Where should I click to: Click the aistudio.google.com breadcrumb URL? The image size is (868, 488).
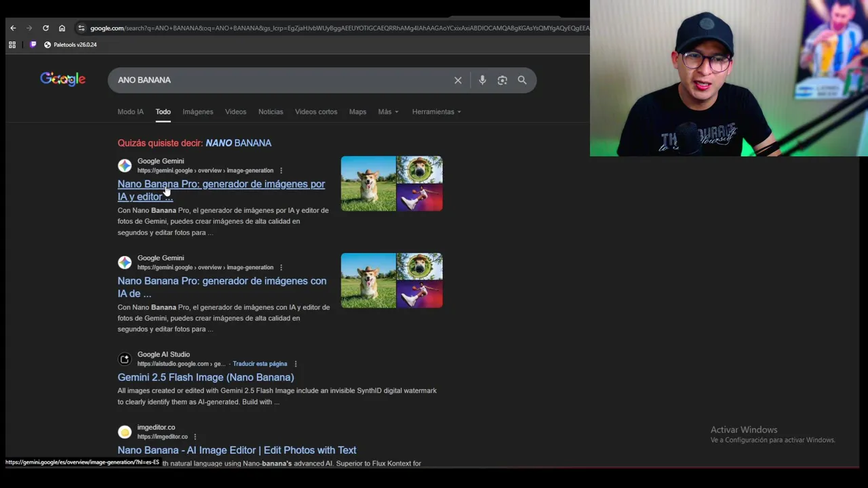(180, 364)
